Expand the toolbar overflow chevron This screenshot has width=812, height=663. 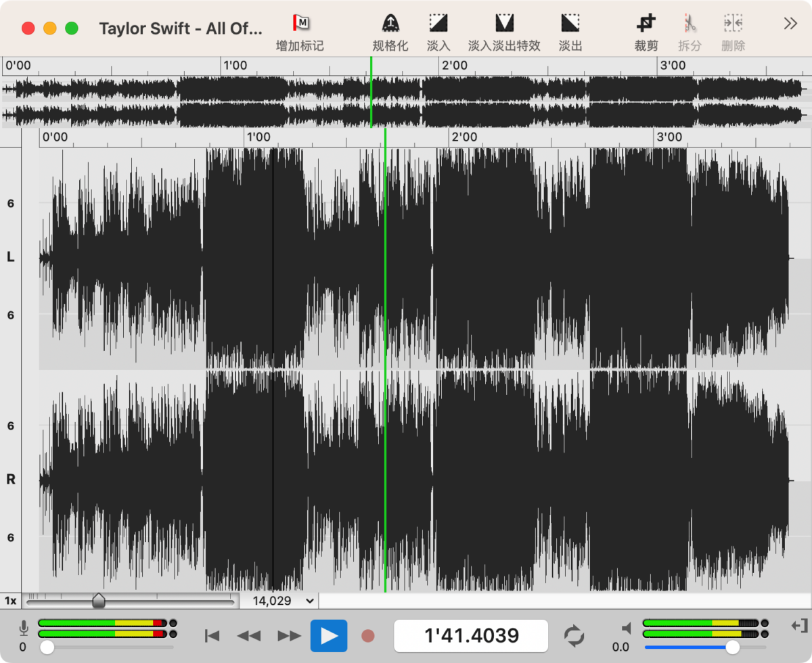click(x=790, y=24)
